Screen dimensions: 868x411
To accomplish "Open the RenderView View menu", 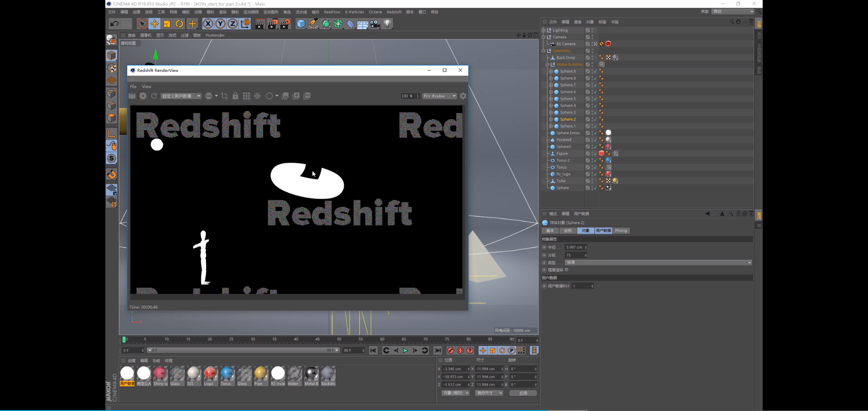I will click(146, 86).
